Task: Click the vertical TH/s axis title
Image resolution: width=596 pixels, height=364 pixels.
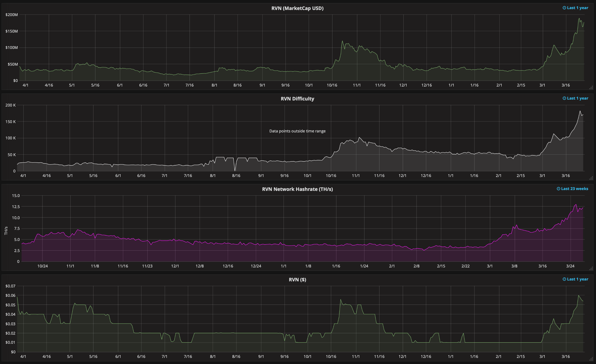Action: click(6, 230)
